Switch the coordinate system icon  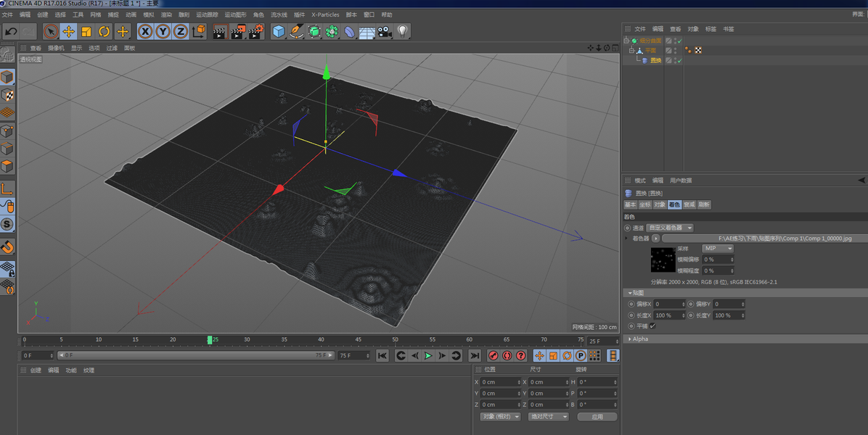[x=199, y=31]
